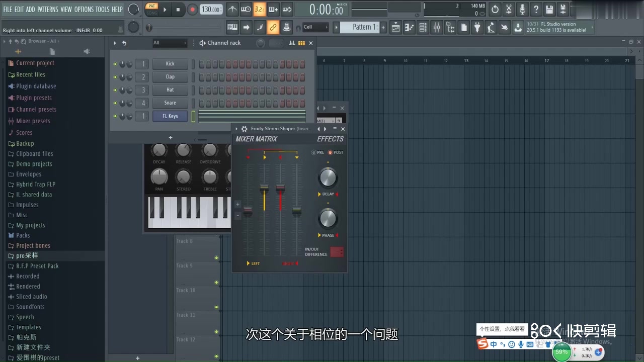644x362 pixels.
Task: Expand the Packs folder in browser
Action: [x=23, y=235]
